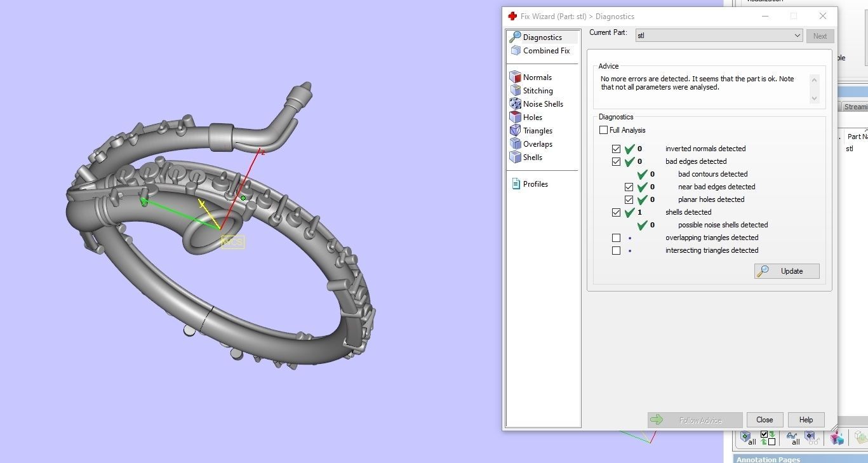This screenshot has width=868, height=463.
Task: Open the Profiles page
Action: coord(535,184)
